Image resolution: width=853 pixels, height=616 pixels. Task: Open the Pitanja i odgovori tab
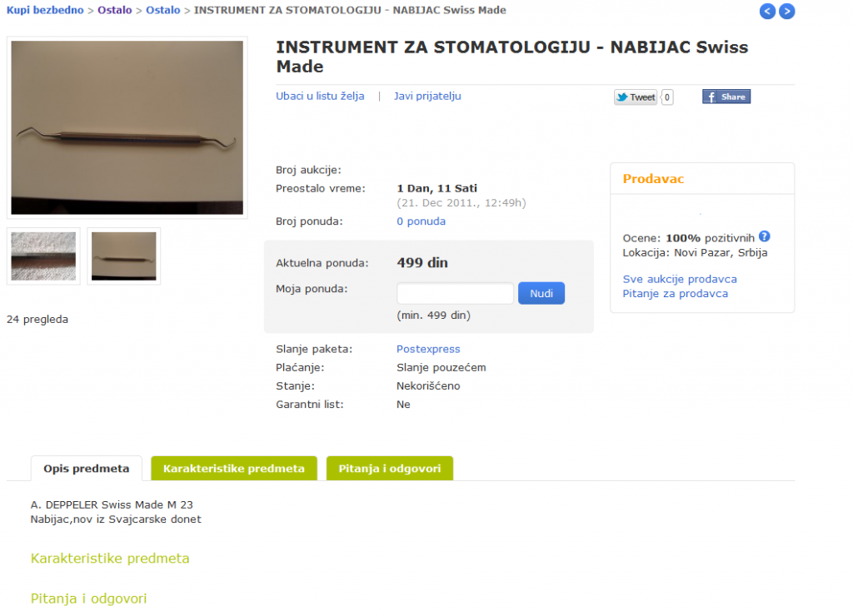(390, 468)
